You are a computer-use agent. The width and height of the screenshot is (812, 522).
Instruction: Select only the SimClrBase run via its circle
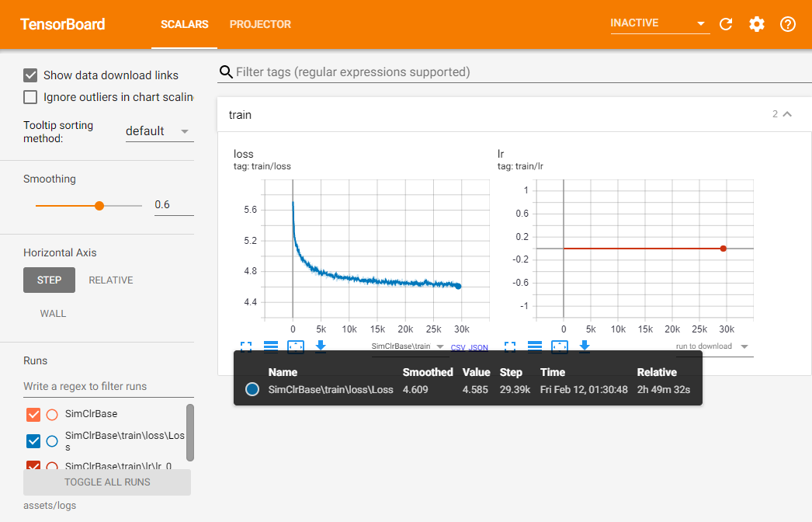[x=52, y=414]
